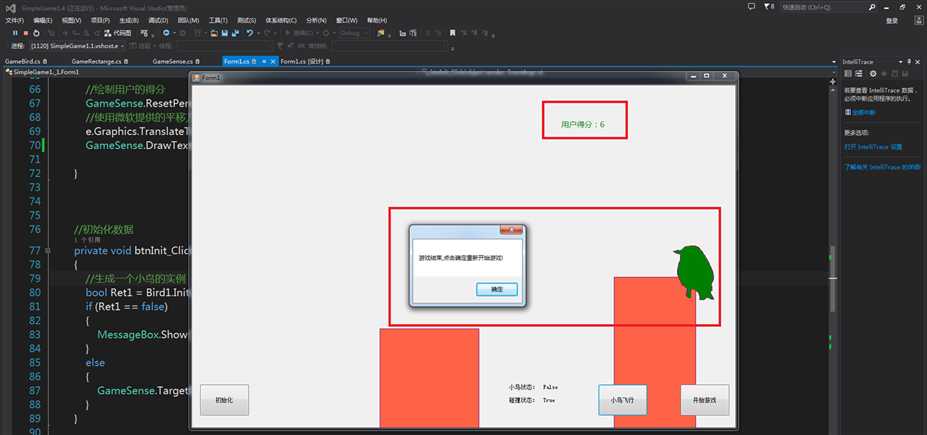
Task: Switch to the GameBird.cs tab
Action: click(25, 61)
